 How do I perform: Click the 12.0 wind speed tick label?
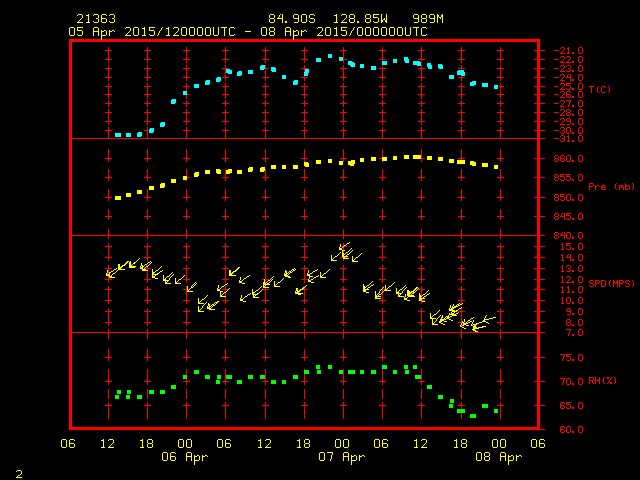(571, 280)
